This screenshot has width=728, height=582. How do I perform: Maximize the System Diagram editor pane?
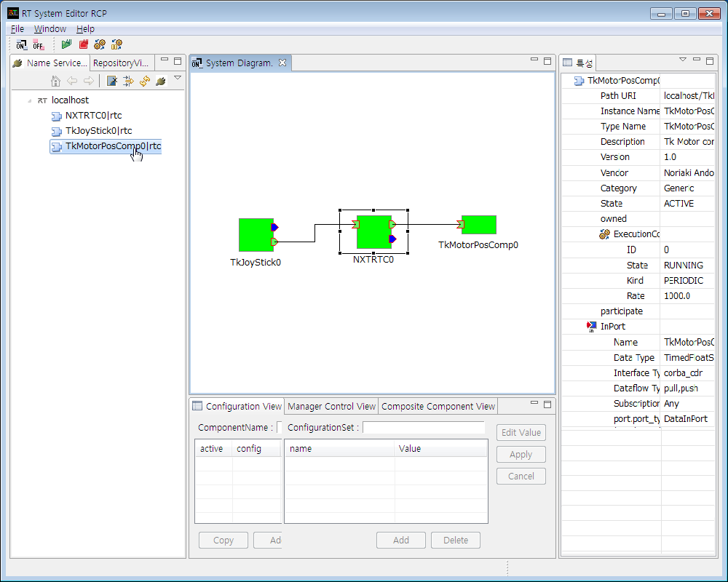click(547, 61)
